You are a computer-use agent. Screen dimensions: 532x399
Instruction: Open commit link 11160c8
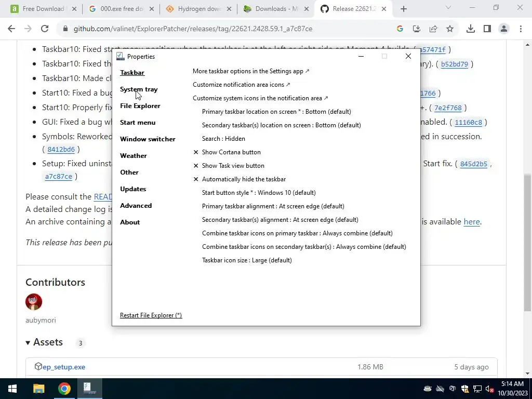coord(468,122)
